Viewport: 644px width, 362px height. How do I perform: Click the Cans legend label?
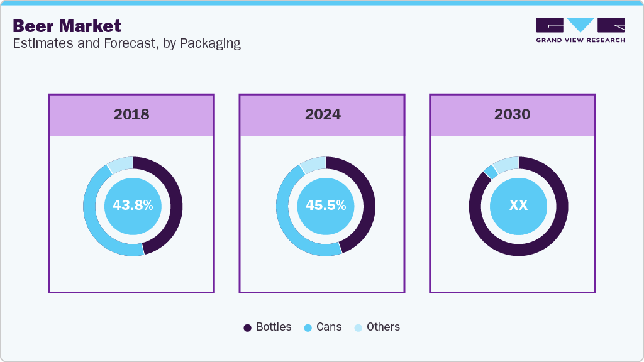329,327
